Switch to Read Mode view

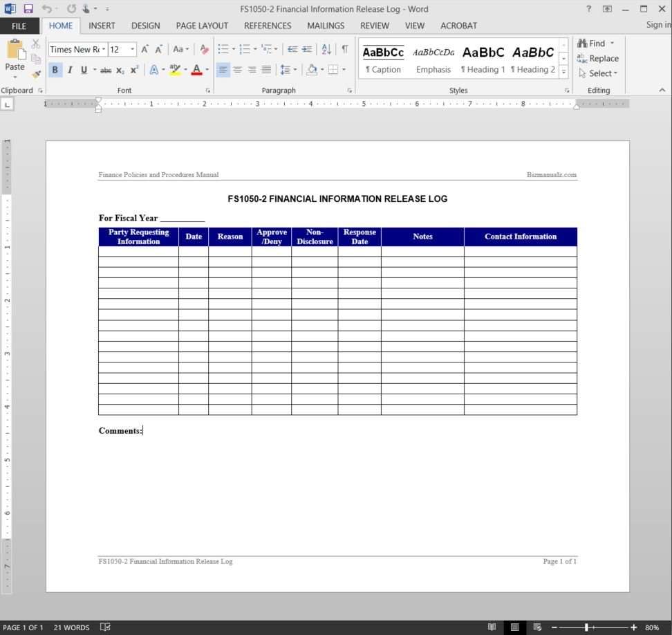pyautogui.click(x=492, y=627)
